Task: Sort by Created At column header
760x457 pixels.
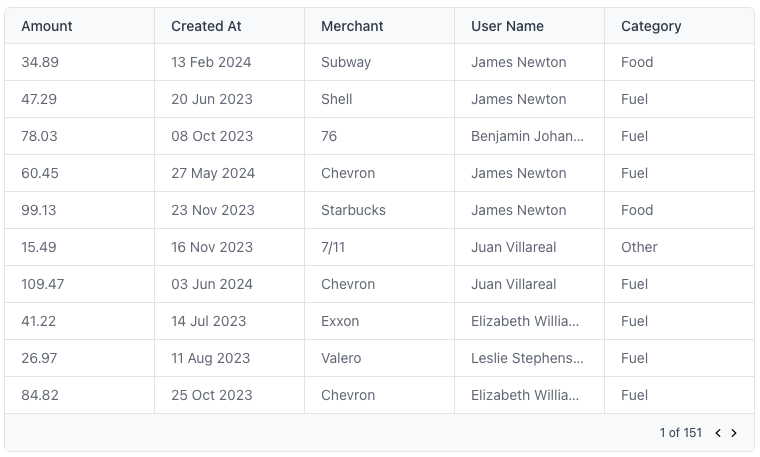Action: 229,26
